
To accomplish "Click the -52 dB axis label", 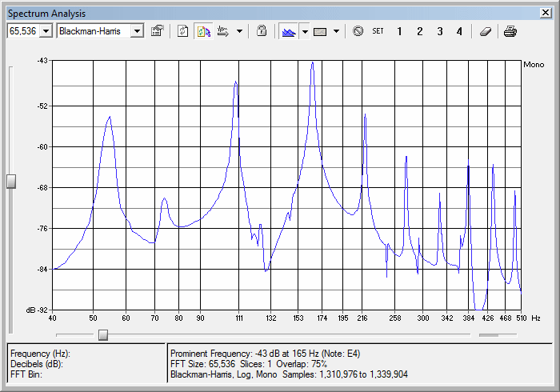I will (x=42, y=106).
